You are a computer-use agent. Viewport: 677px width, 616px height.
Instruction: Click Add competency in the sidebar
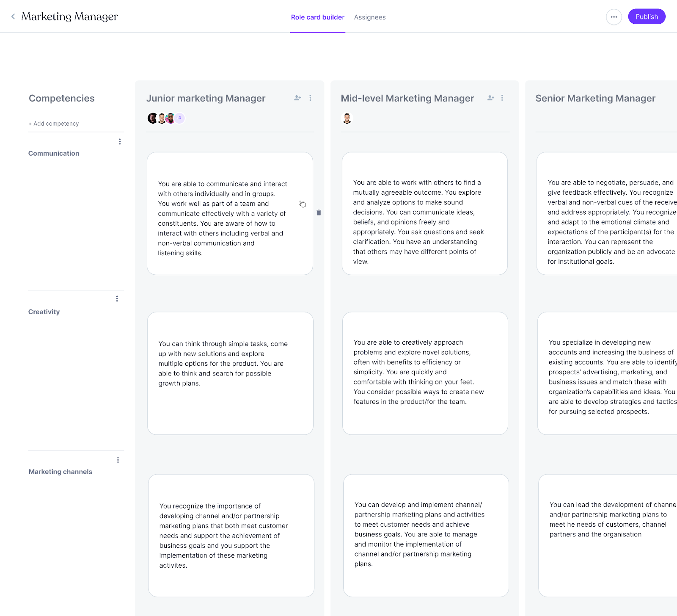(x=53, y=123)
